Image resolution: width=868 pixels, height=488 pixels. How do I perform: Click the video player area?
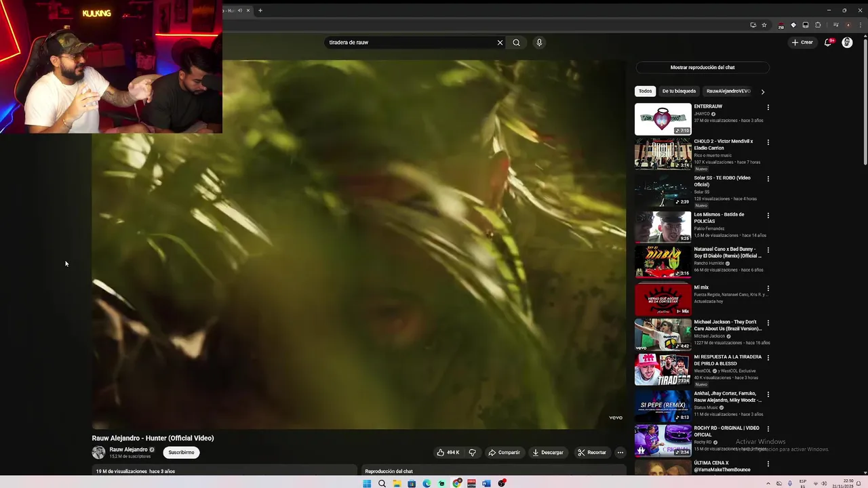tap(359, 244)
